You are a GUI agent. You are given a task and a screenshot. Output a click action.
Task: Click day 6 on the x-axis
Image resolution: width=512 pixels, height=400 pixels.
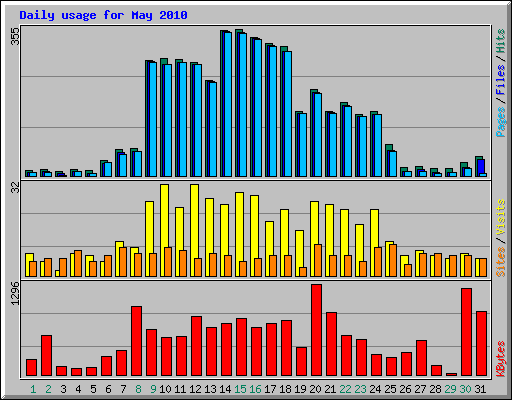[108, 389]
